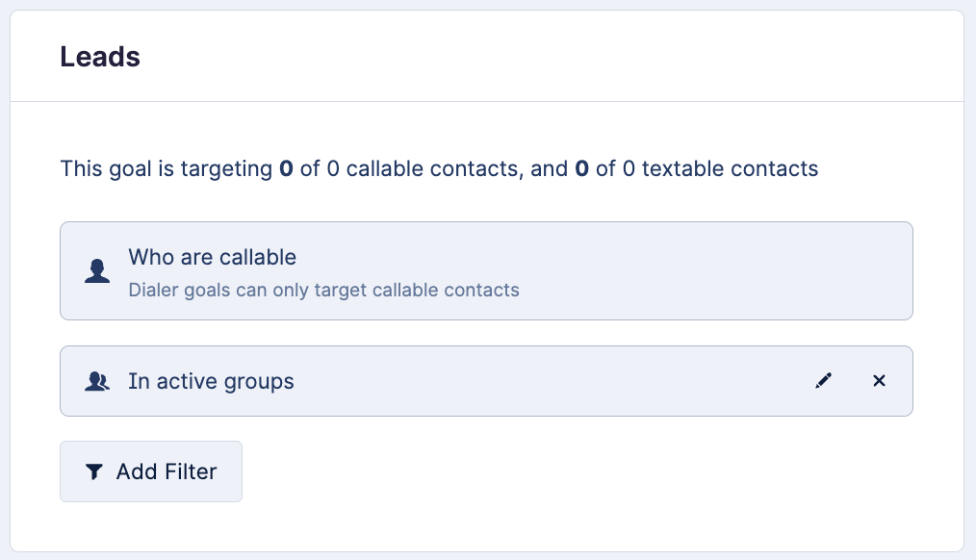The height and width of the screenshot is (560, 976).
Task: Click blank header area beside Leads title
Action: pos(578,57)
